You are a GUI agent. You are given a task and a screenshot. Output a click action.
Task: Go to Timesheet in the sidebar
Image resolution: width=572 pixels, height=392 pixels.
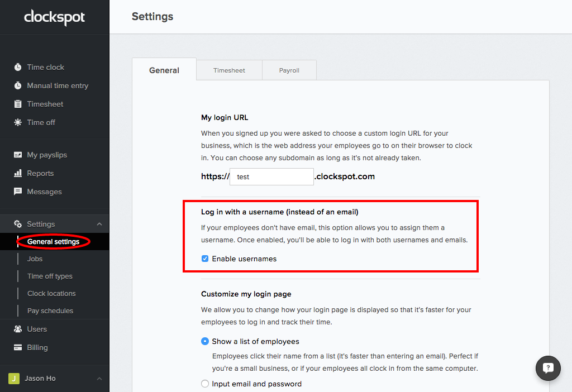point(45,104)
